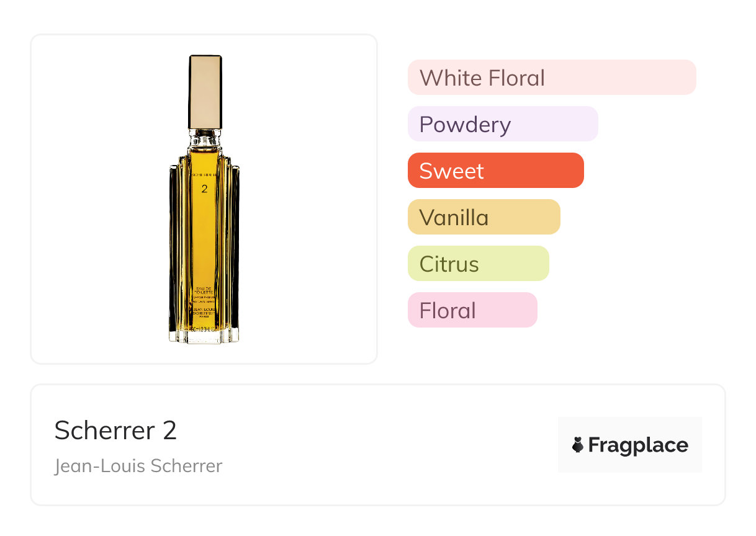Click the glass neck below the gold cap
The width and height of the screenshot is (756, 536).
[x=205, y=139]
